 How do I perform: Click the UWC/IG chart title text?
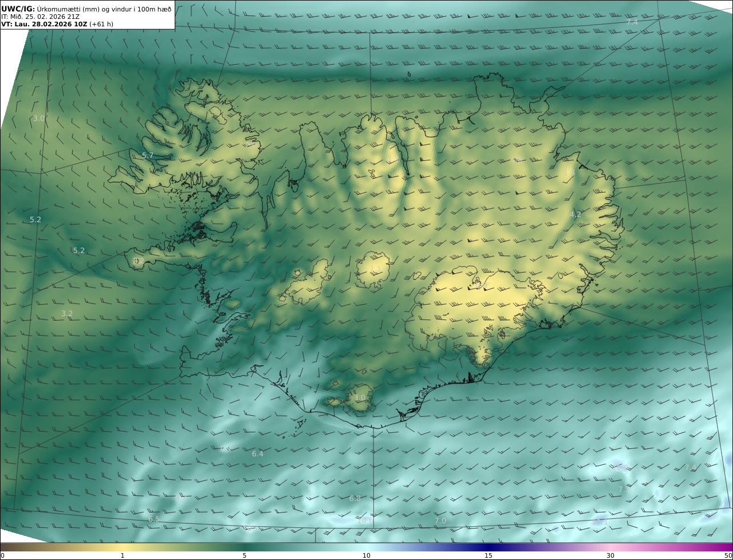86,9
